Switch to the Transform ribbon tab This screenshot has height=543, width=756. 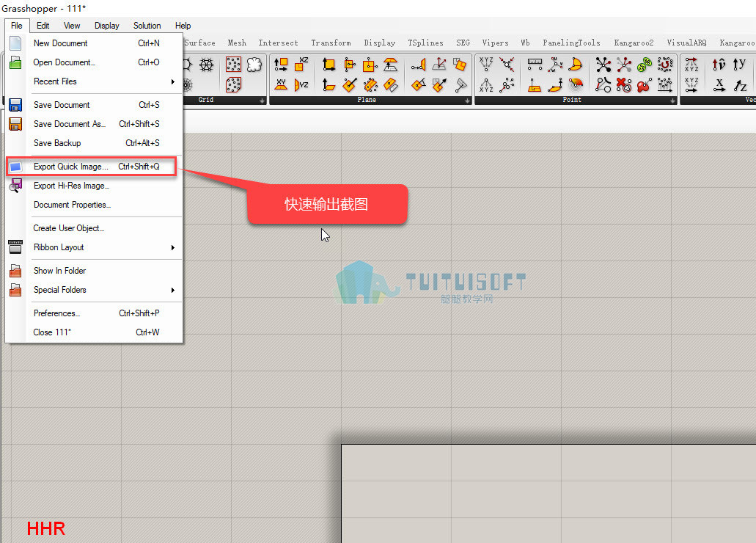[x=331, y=43]
